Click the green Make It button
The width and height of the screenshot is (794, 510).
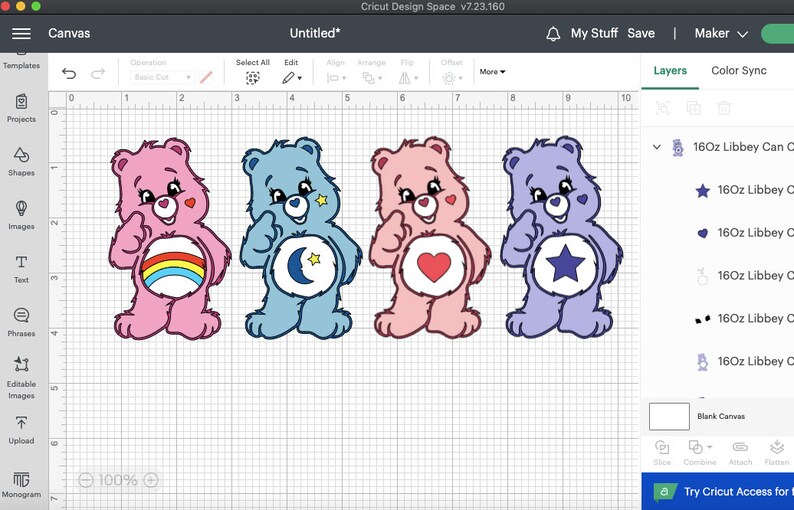click(x=778, y=34)
